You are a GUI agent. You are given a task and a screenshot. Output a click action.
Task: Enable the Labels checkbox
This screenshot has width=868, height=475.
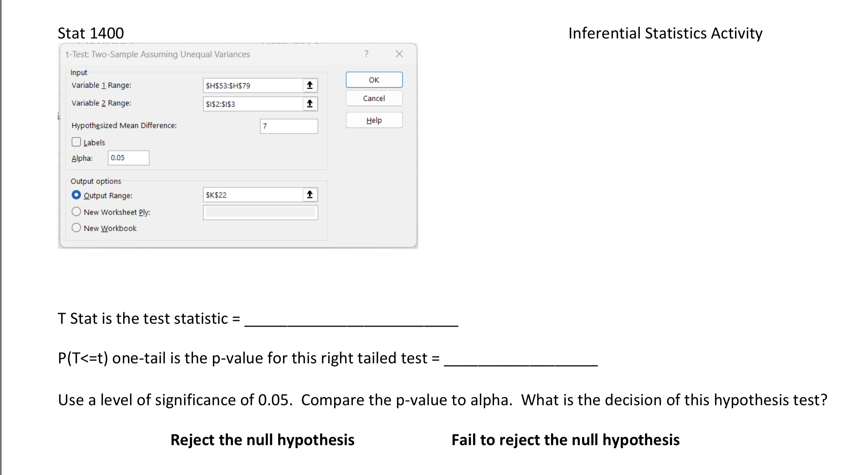76,142
